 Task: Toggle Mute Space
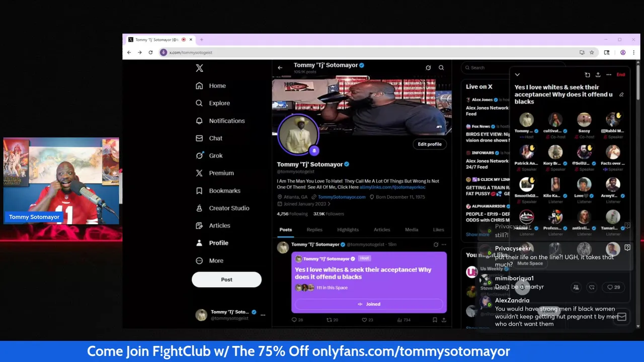point(530,263)
